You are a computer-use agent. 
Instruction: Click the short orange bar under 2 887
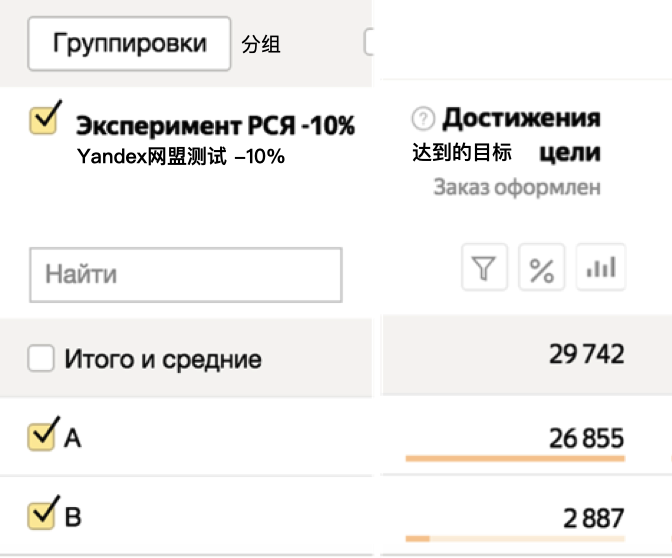coord(417,539)
